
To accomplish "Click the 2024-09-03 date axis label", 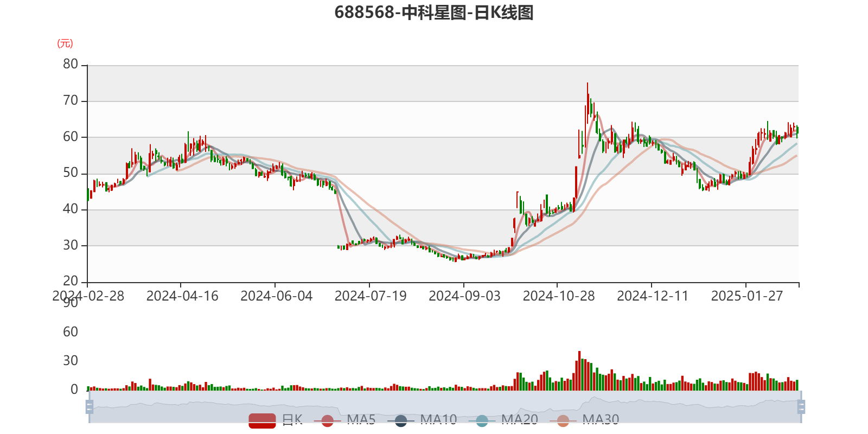I will coord(465,296).
